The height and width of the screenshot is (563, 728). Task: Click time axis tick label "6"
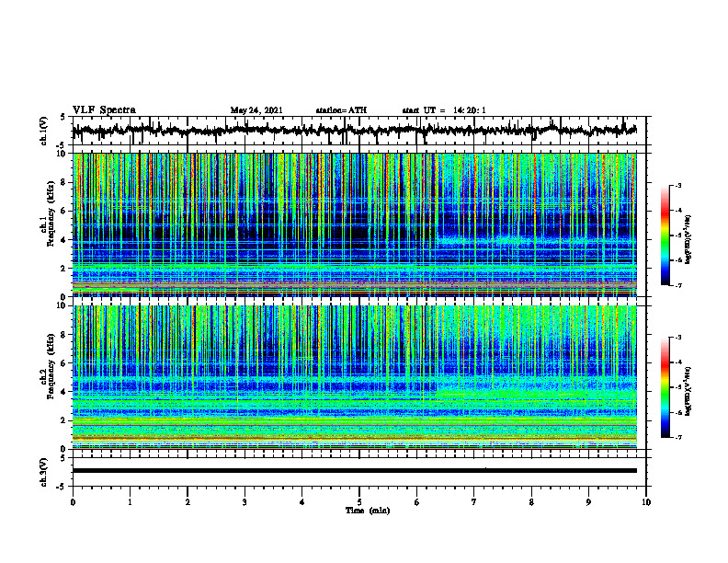pyautogui.click(x=417, y=502)
